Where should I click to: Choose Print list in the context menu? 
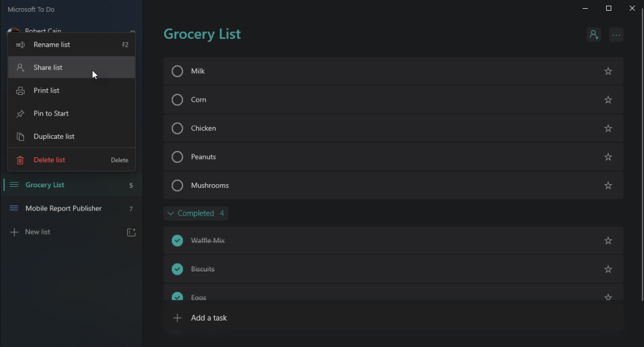(x=47, y=91)
